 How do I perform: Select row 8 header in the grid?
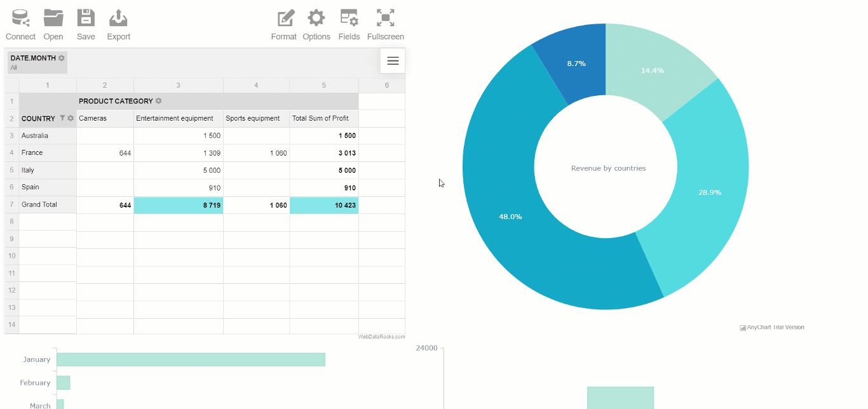[x=11, y=222]
